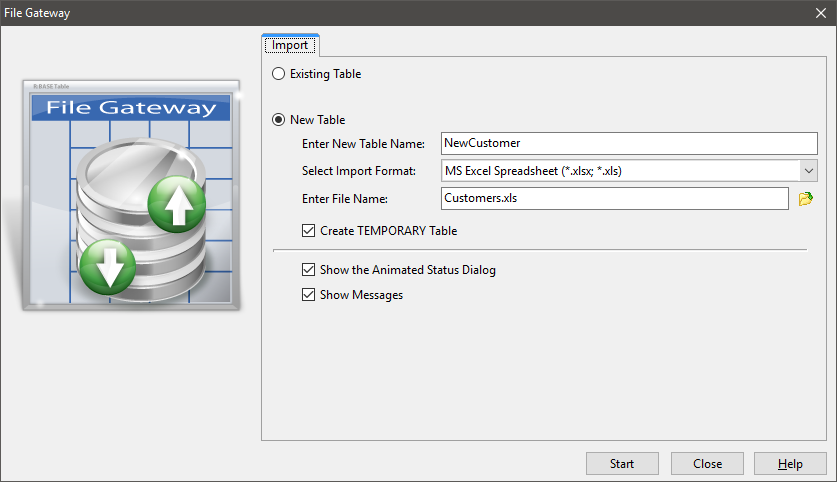Image resolution: width=837 pixels, height=482 pixels.
Task: Click the green down arrow in the logo
Action: 105,267
